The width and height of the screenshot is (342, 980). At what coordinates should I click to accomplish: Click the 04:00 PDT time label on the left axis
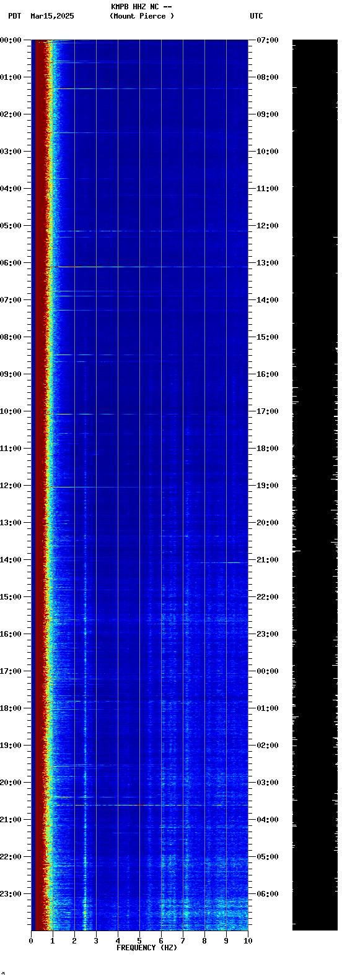11,189
